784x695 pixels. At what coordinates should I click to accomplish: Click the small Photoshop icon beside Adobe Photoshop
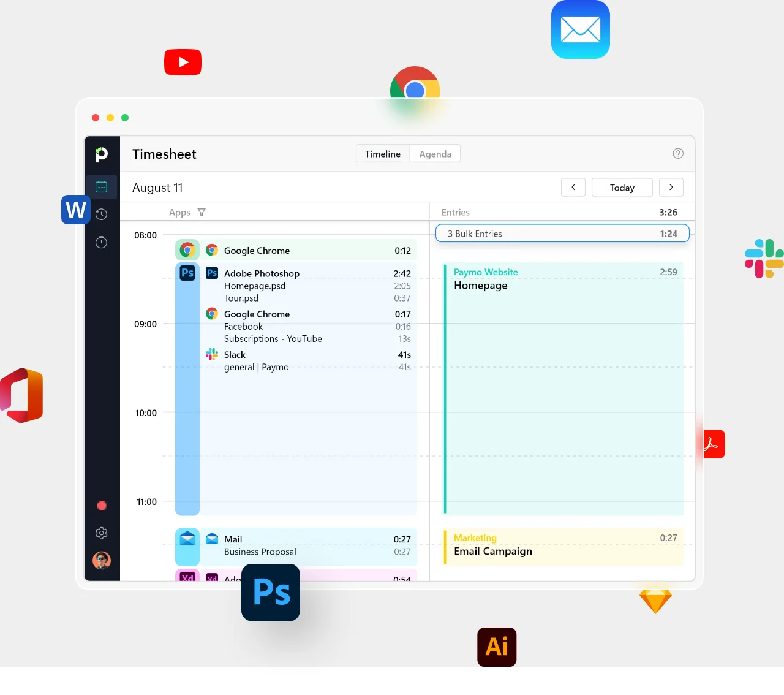[212, 273]
